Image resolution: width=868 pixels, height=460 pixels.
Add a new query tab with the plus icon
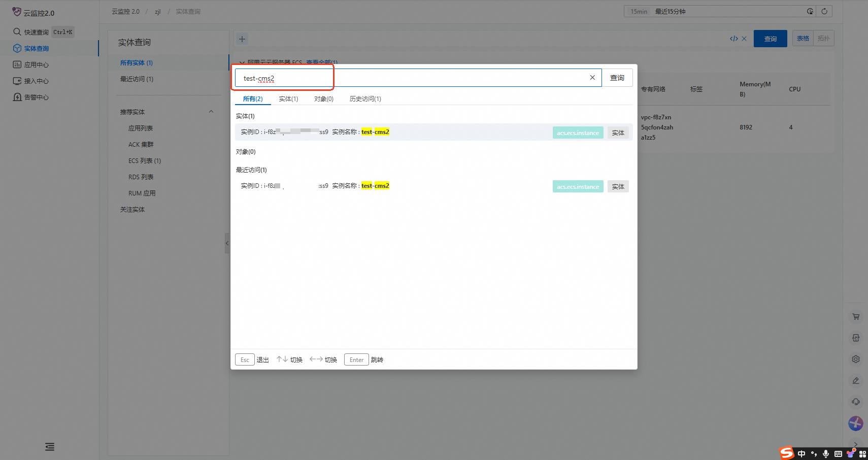click(242, 39)
